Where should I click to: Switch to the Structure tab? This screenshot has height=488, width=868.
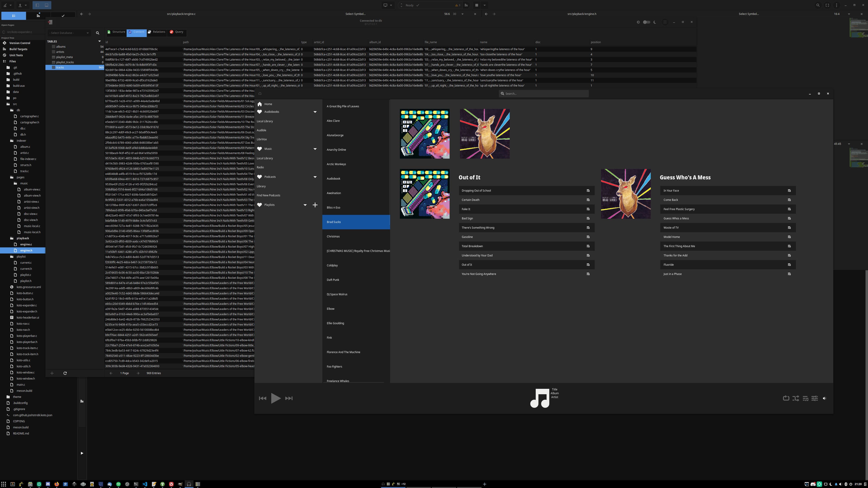tap(116, 32)
